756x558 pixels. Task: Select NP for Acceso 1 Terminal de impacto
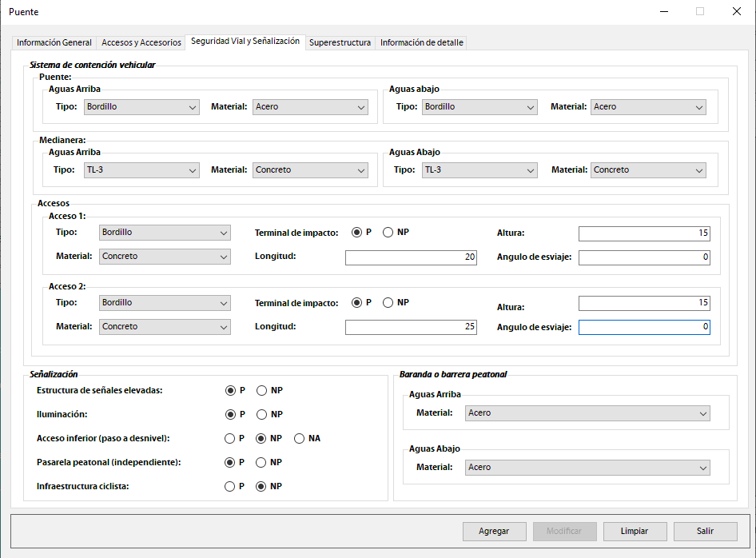click(x=388, y=233)
